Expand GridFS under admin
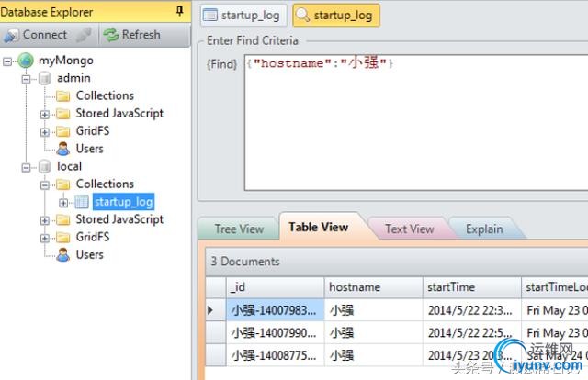 tap(45, 132)
